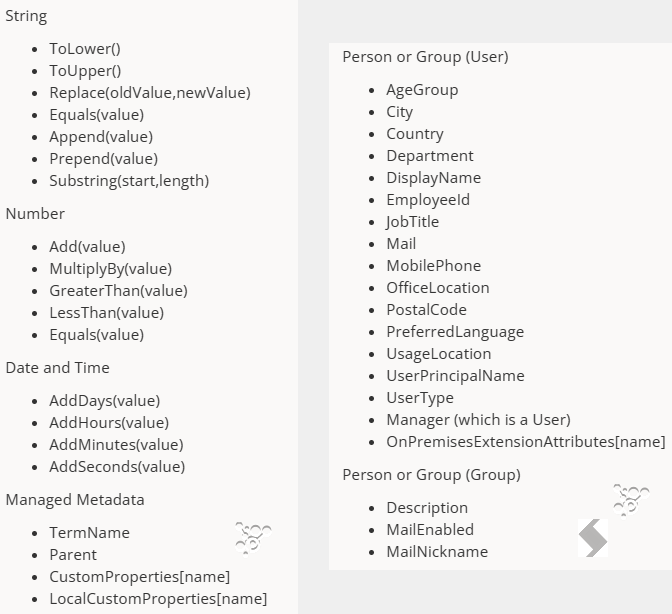The width and height of the screenshot is (672, 614).
Task: Click the AddDays(value) item
Action: (105, 401)
